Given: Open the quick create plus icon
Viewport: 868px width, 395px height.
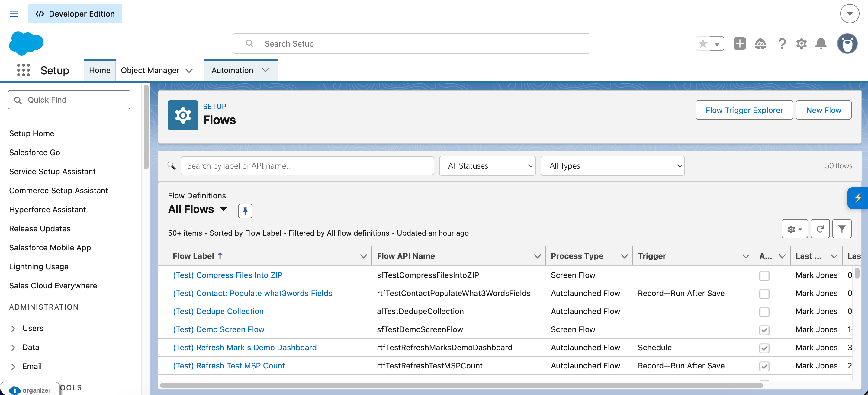Looking at the screenshot, I should 740,43.
